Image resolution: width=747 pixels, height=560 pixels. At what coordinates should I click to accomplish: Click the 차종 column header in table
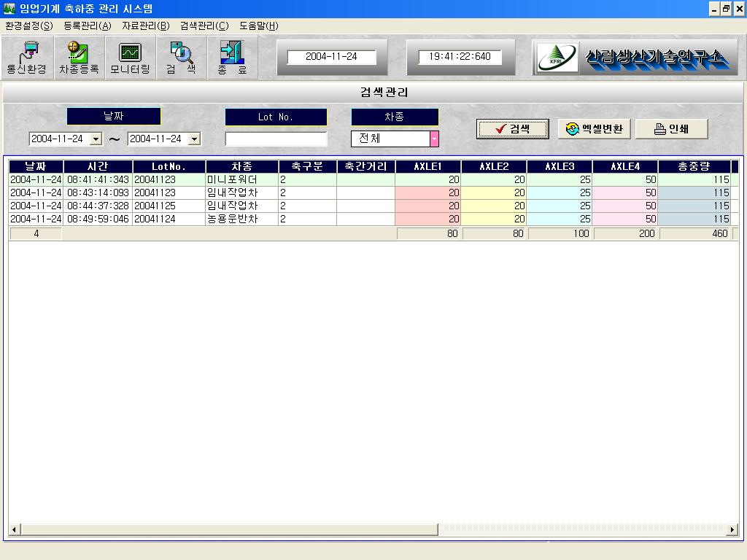tap(242, 166)
